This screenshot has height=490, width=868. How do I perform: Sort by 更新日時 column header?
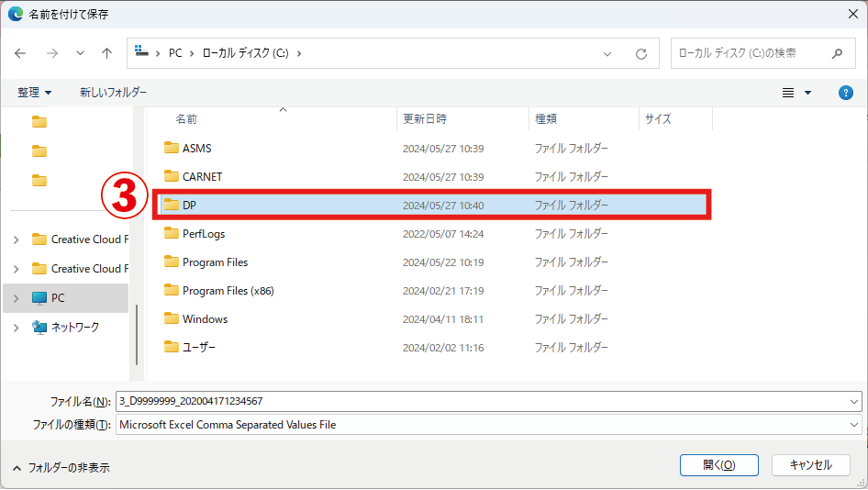pos(425,119)
